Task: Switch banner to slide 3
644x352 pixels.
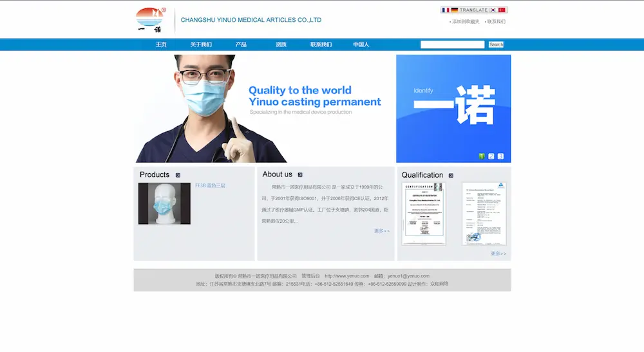Action: (x=500, y=156)
